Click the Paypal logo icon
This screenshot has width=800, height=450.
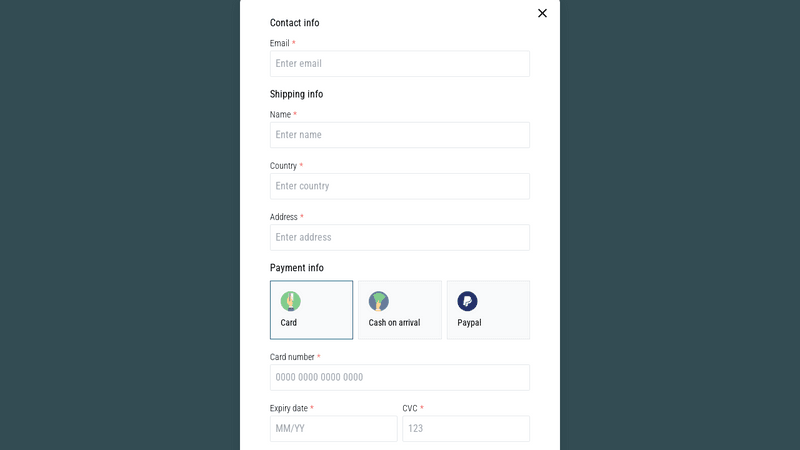pyautogui.click(x=467, y=301)
